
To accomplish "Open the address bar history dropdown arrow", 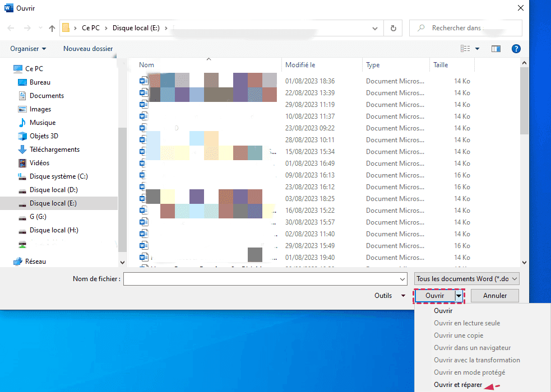I will (375, 28).
